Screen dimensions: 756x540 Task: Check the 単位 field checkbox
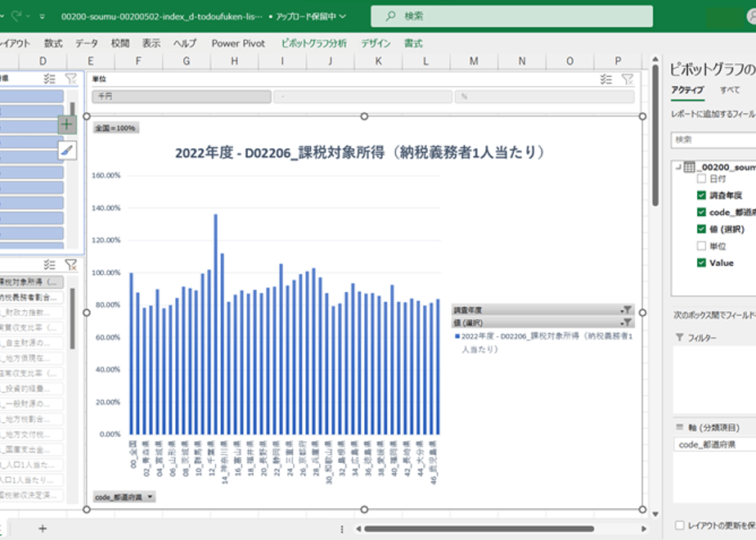coord(701,246)
